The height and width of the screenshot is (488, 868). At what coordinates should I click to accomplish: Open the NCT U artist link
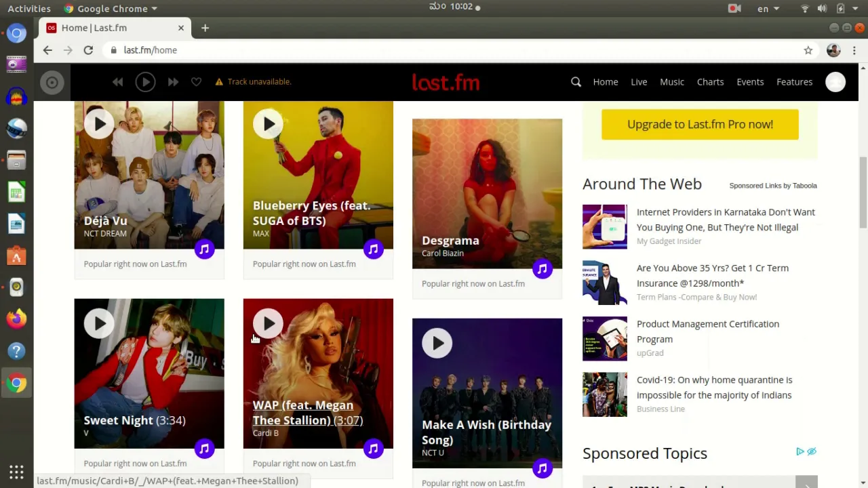(433, 453)
